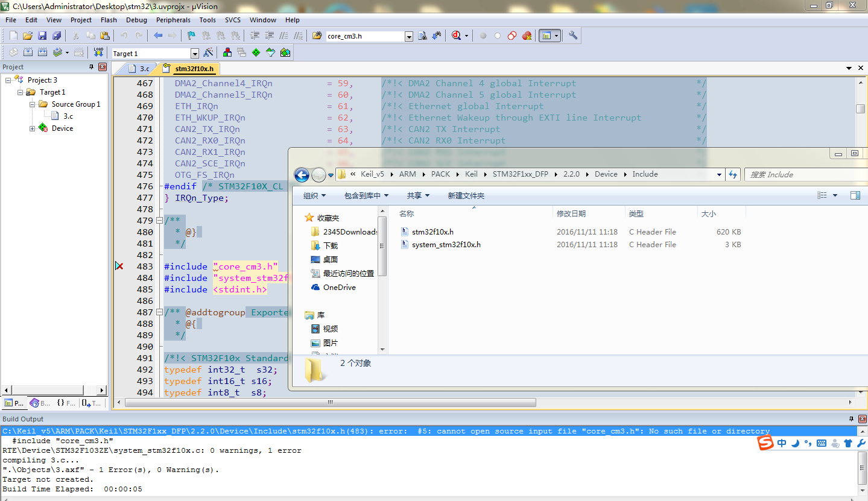Select stm32f10x.h editor tab

189,69
